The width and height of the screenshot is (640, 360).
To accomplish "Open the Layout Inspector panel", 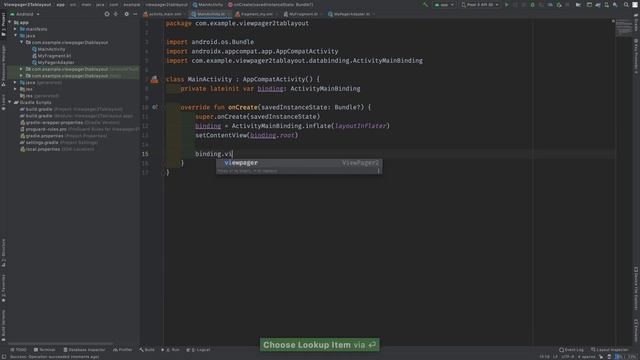I will pyautogui.click(x=610, y=350).
